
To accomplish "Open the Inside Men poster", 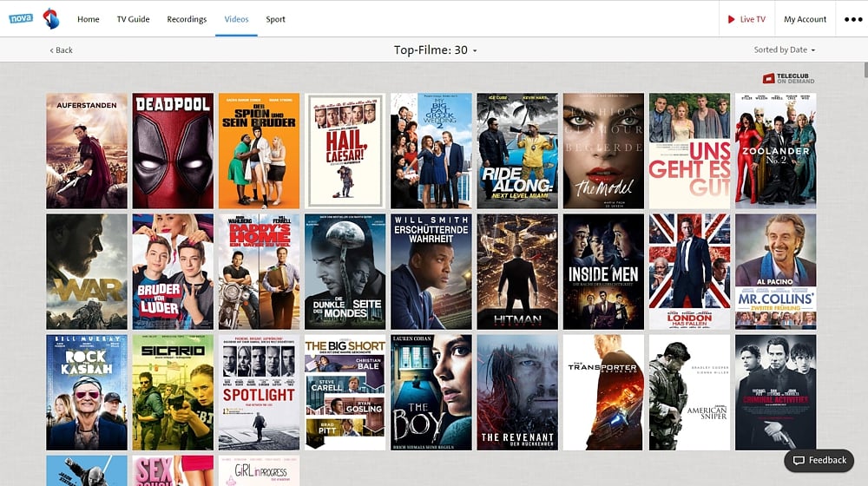I will tap(603, 272).
